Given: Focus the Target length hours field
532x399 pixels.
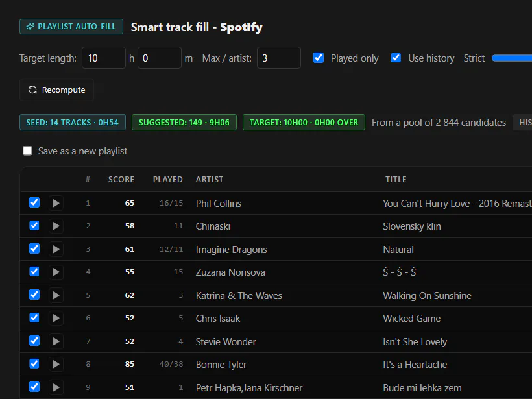Looking at the screenshot, I should [104, 58].
